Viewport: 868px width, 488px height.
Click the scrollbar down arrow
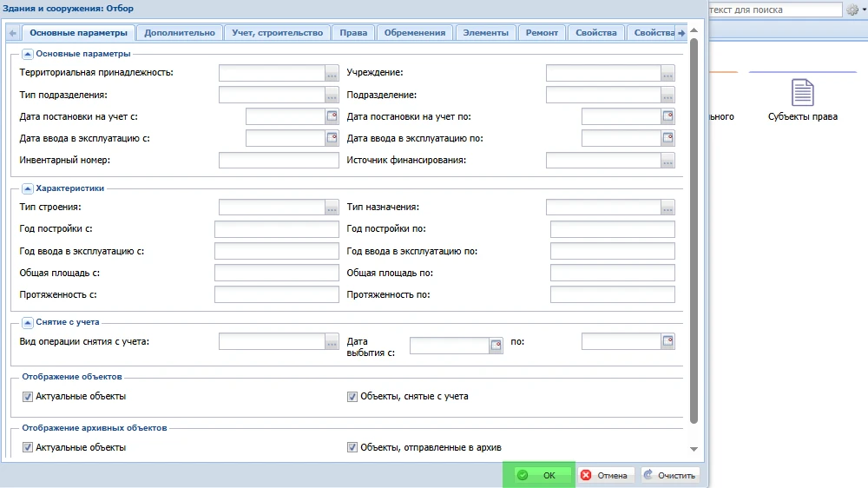pyautogui.click(x=694, y=449)
